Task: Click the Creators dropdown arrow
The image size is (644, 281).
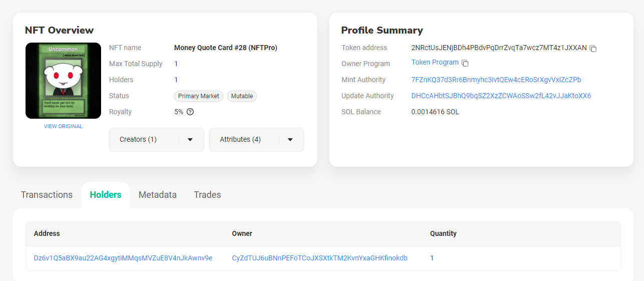Action: click(x=190, y=140)
